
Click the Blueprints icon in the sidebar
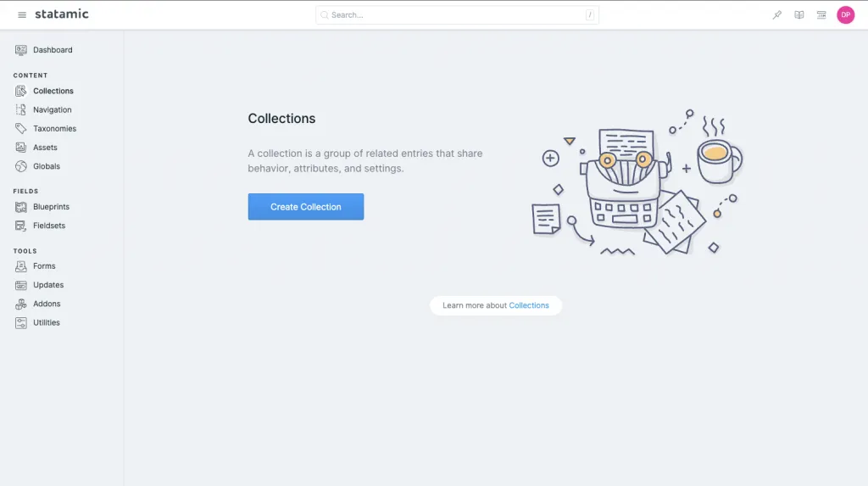click(x=21, y=207)
